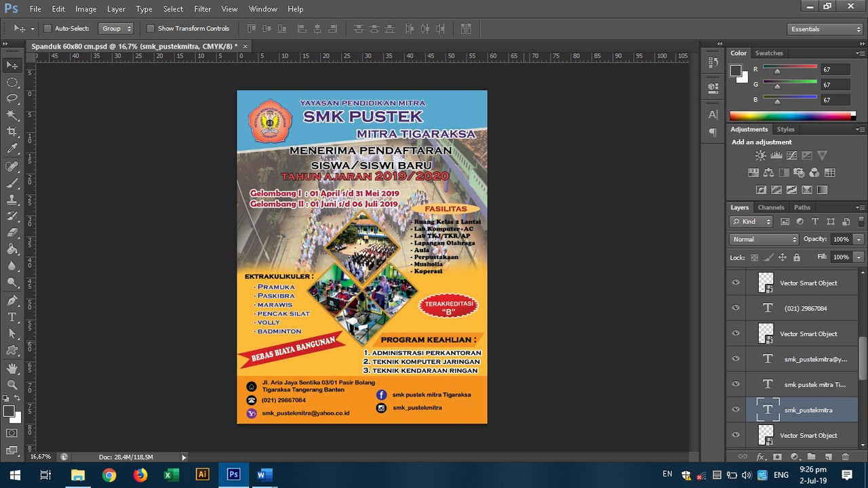Viewport: 868px width, 488px height.
Task: Select the Crop tool
Action: [x=12, y=131]
